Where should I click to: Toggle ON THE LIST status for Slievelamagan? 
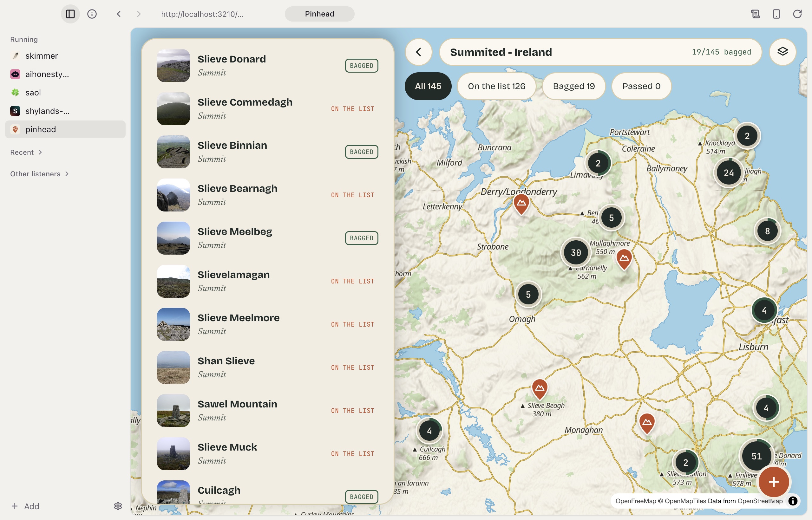pyautogui.click(x=353, y=281)
